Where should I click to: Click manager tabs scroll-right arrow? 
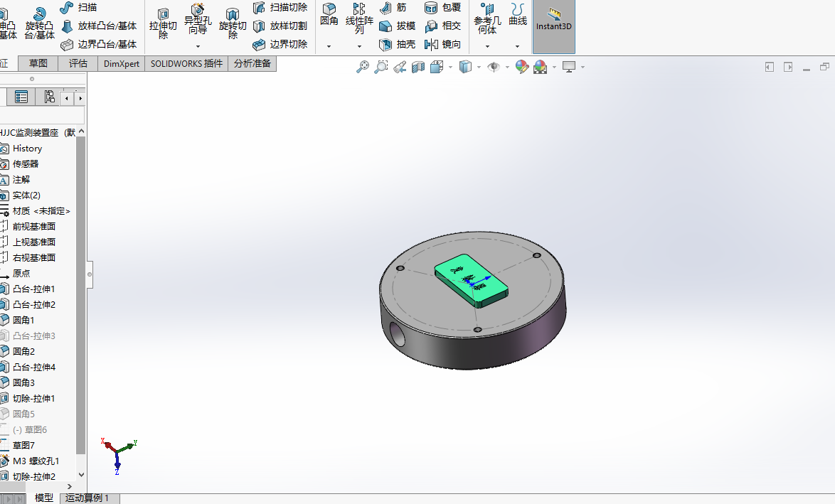click(x=80, y=98)
